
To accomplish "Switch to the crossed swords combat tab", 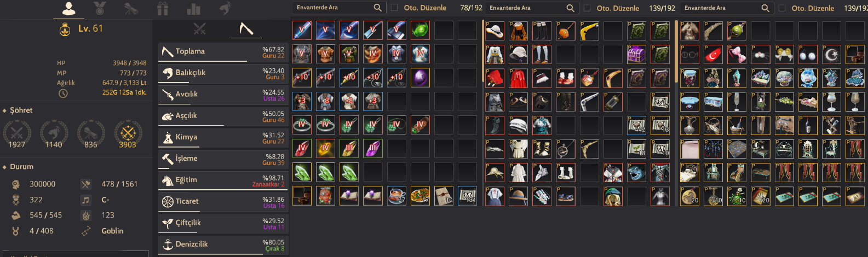I will coord(200,28).
